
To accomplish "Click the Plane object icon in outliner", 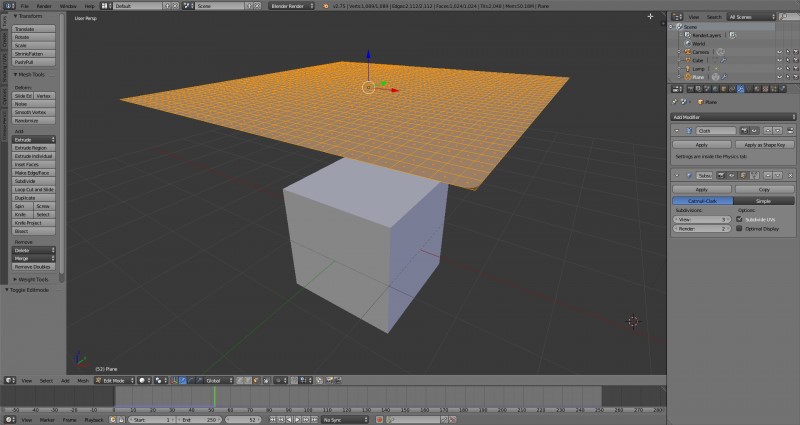I will point(688,77).
